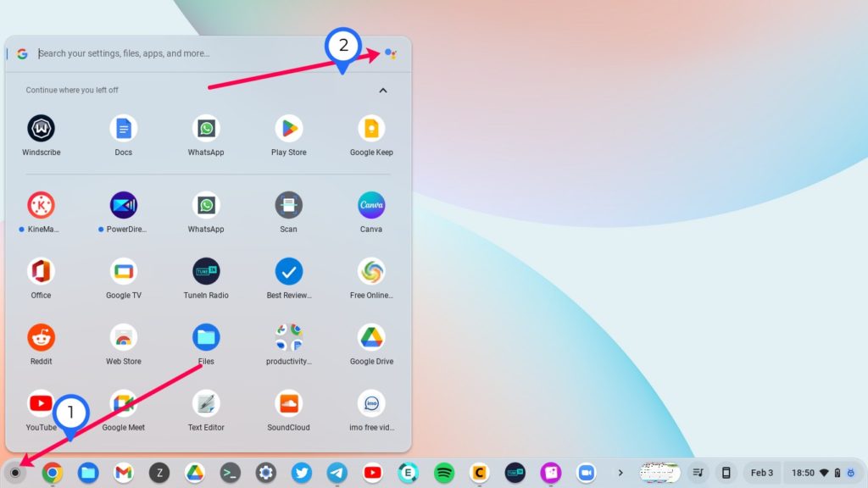The image size is (868, 488).
Task: Launch Google Meet
Action: click(124, 403)
